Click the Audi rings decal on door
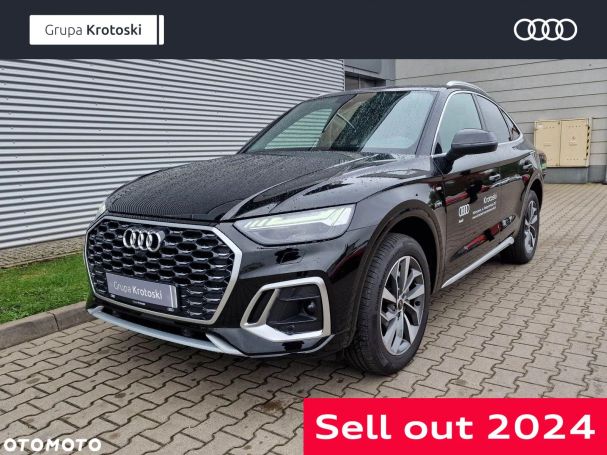Viewport: 607px width, 455px height. (464, 210)
